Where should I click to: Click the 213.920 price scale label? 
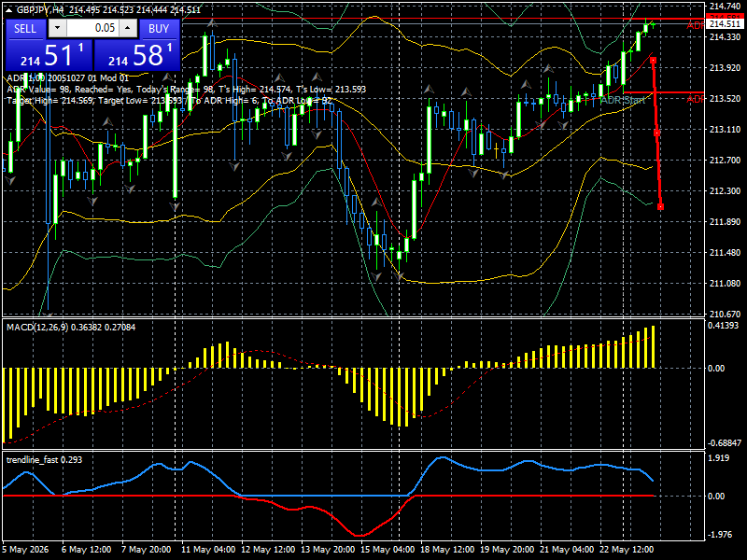coord(726,67)
